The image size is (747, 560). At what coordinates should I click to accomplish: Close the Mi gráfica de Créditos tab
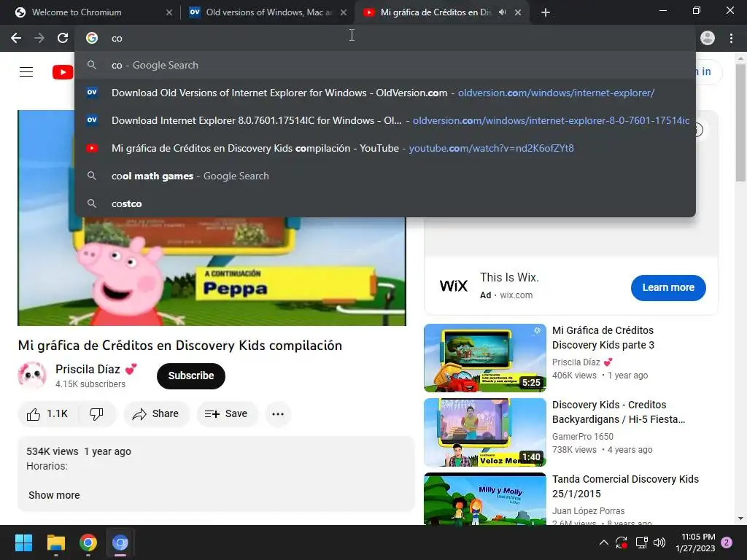click(x=518, y=12)
